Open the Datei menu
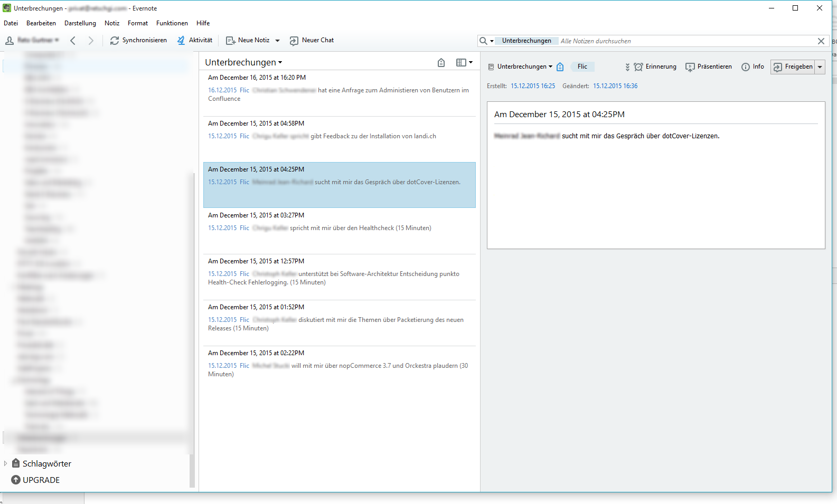This screenshot has width=837, height=504. point(11,23)
